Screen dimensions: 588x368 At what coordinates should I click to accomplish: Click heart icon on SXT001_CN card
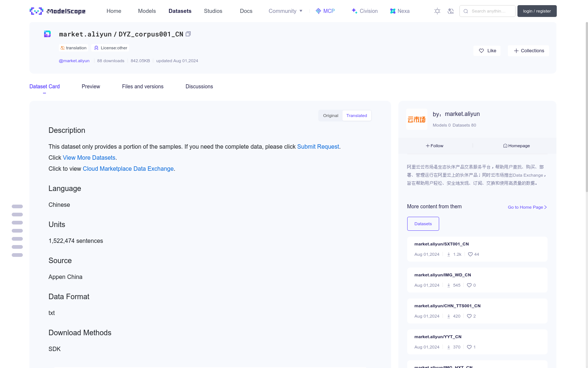click(470, 254)
